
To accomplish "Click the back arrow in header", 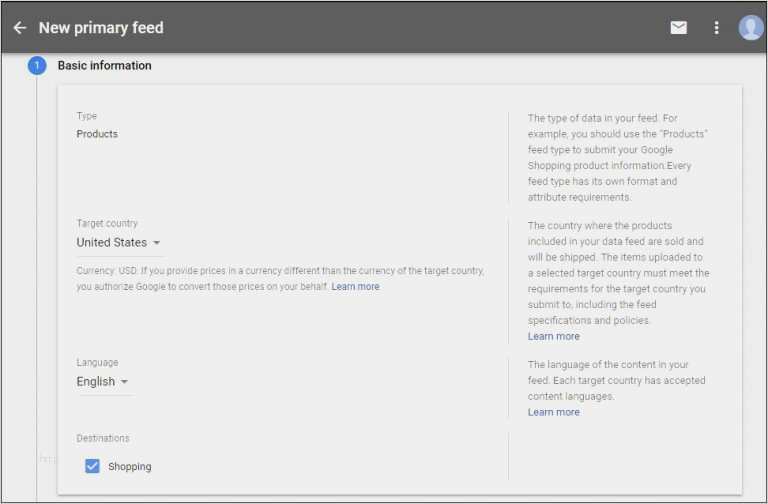I will [x=19, y=28].
